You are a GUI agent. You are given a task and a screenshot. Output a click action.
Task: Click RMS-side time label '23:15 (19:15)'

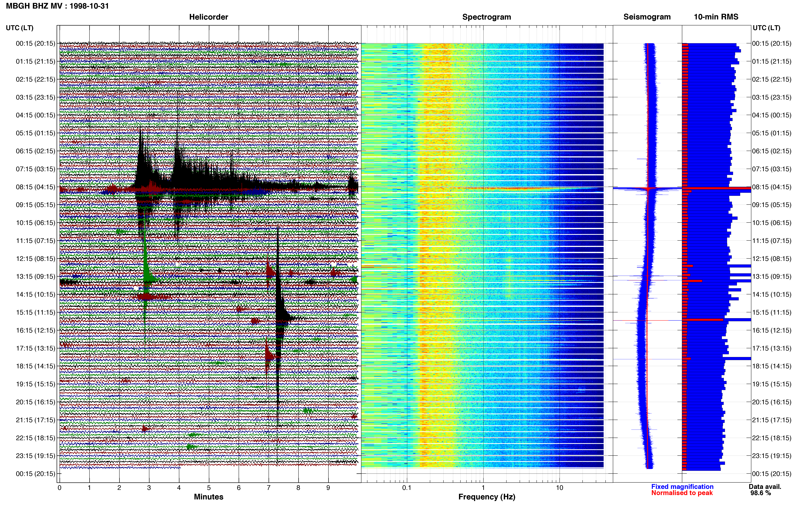click(772, 456)
